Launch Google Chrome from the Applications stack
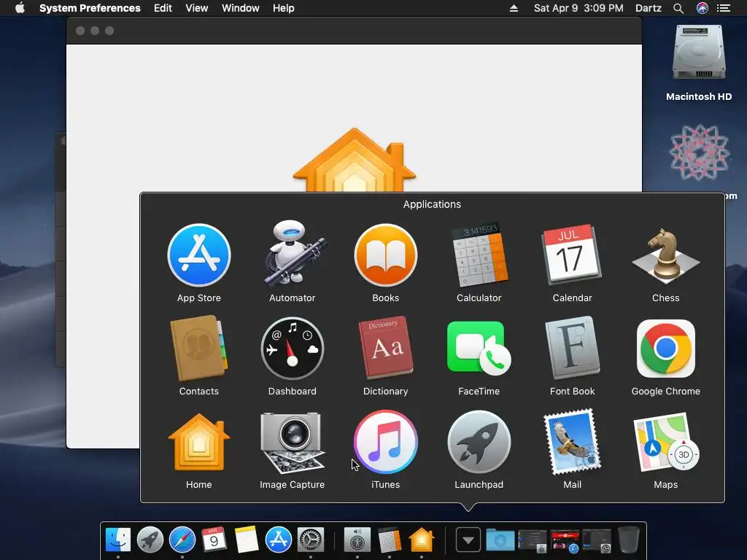 (x=665, y=349)
